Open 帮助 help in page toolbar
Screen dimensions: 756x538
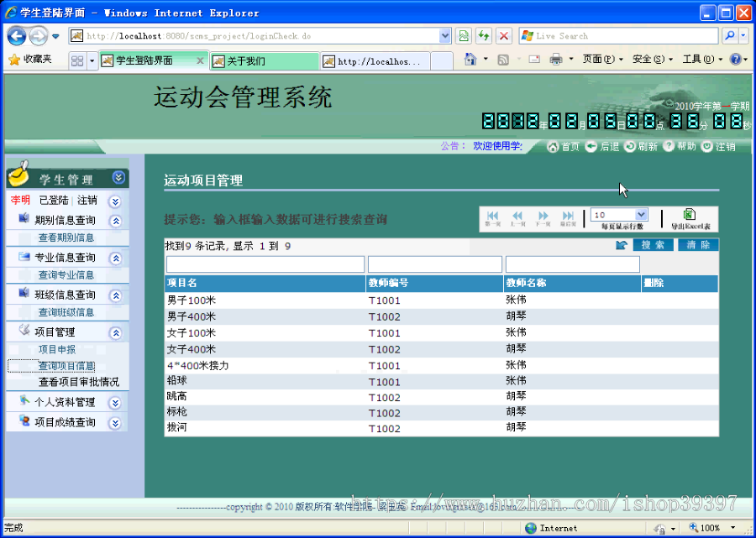680,146
